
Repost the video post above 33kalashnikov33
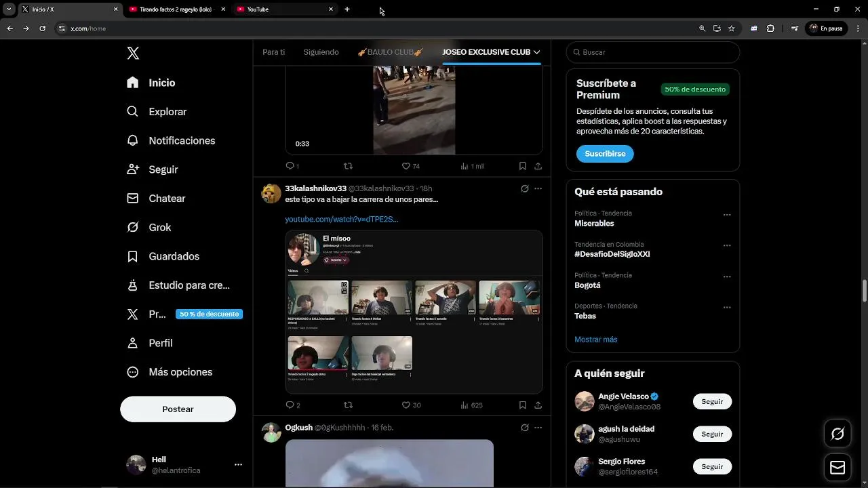click(x=348, y=166)
